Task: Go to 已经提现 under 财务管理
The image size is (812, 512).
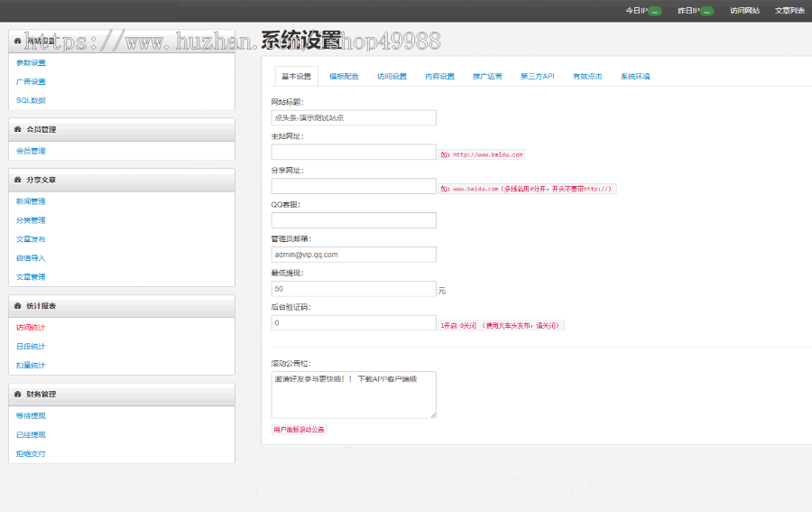Action: (x=31, y=434)
